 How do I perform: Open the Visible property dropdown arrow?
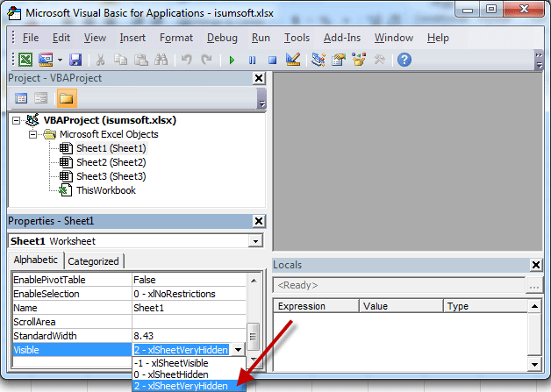[239, 350]
